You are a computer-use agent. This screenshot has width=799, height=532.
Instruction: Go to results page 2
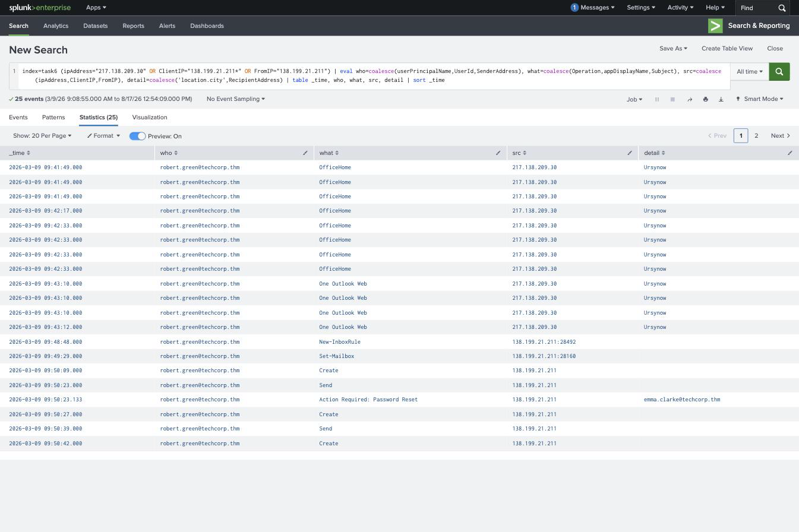[756, 136]
